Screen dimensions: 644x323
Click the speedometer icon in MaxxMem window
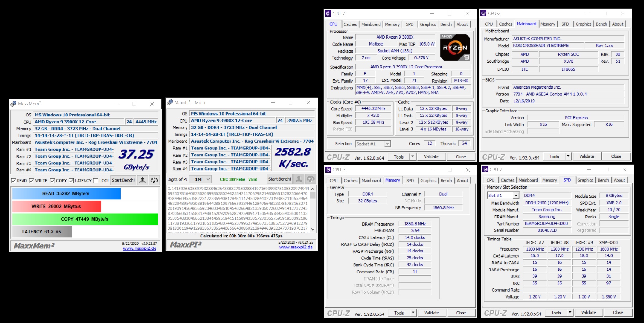click(x=155, y=180)
